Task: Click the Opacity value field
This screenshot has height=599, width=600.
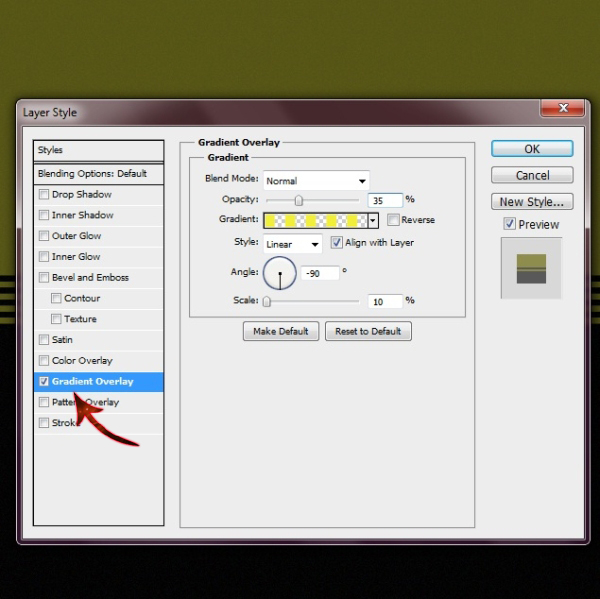Action: (x=385, y=201)
